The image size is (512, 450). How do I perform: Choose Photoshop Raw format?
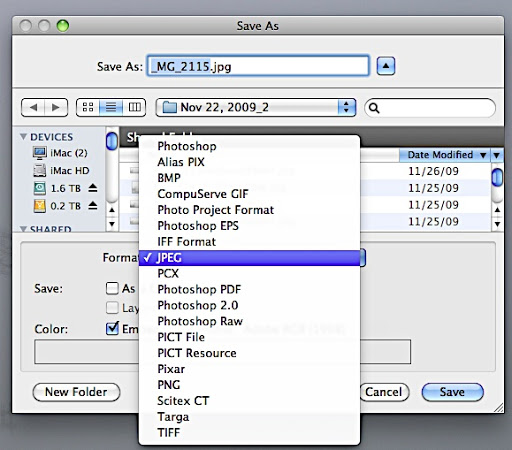click(x=249, y=321)
